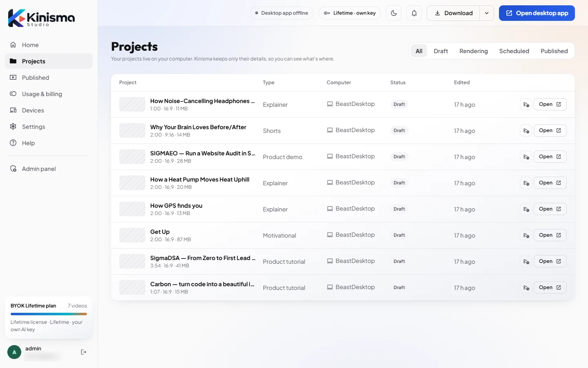This screenshot has width=588, height=368.
Task: Click the Edited column header
Action: click(462, 83)
